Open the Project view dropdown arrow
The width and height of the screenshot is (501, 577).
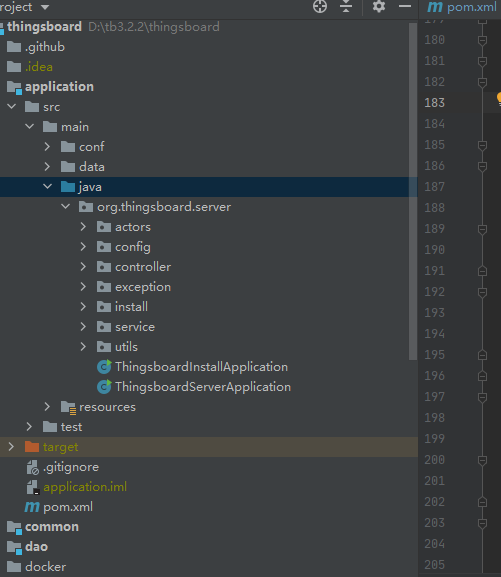[45, 7]
